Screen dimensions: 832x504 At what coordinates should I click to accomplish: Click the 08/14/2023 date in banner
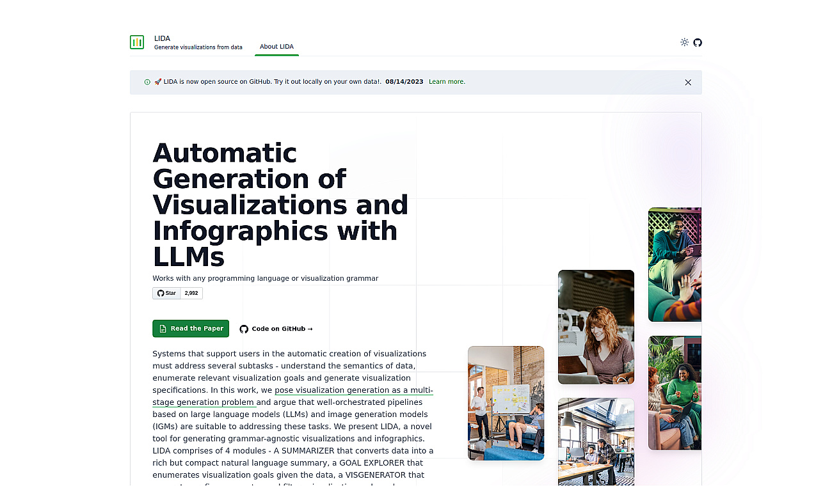[x=404, y=82]
